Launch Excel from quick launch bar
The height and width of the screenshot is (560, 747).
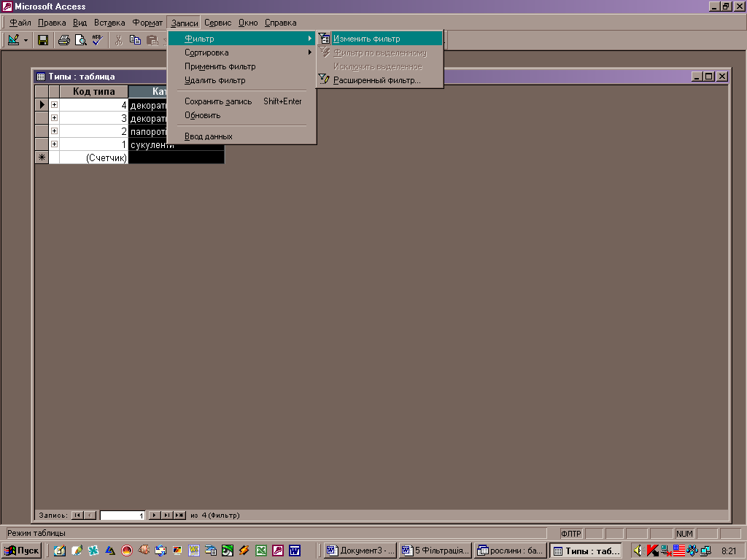point(261,551)
